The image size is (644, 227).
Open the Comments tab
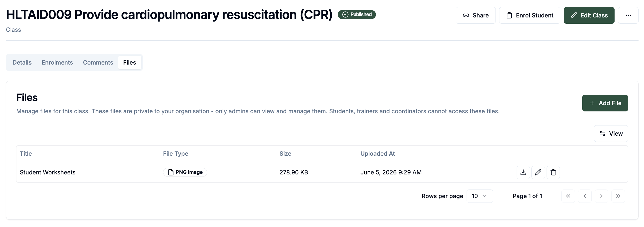(98, 62)
